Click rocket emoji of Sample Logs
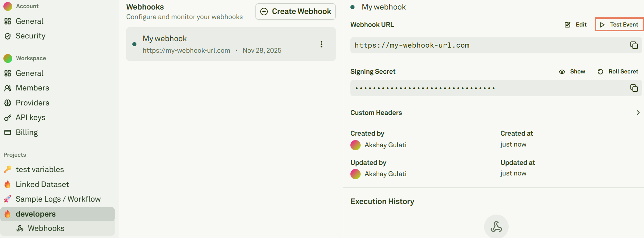 [7, 199]
